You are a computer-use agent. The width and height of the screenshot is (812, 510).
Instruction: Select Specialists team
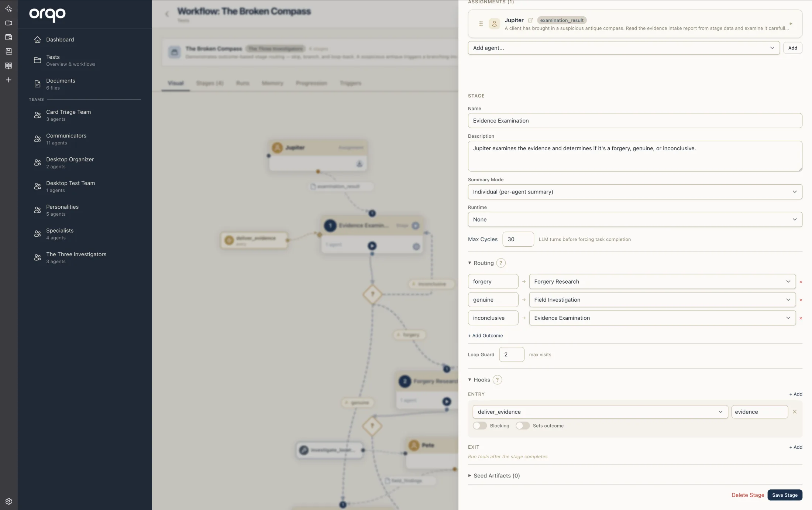point(85,234)
